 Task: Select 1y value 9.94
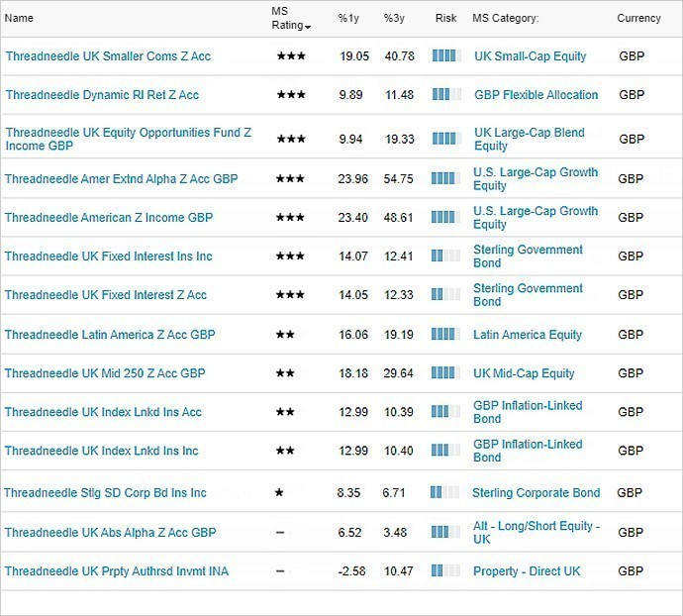pyautogui.click(x=350, y=139)
